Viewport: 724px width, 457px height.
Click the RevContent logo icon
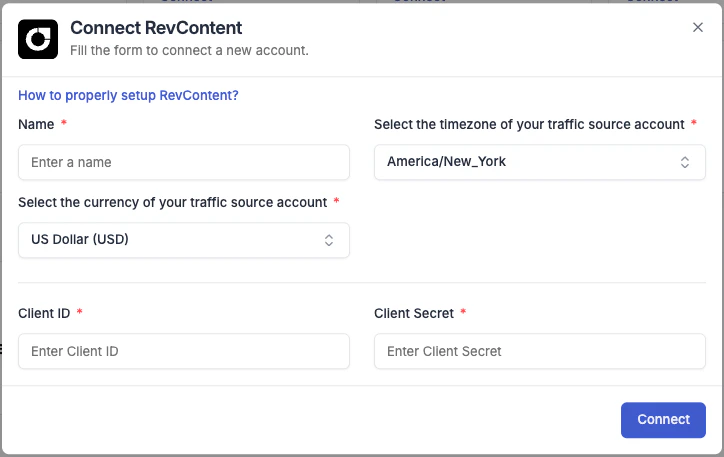pyautogui.click(x=38, y=39)
